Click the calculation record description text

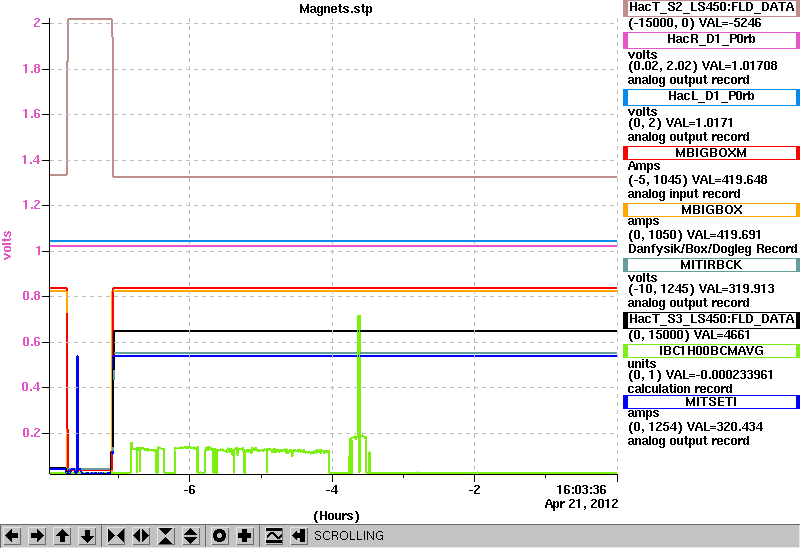coord(680,389)
